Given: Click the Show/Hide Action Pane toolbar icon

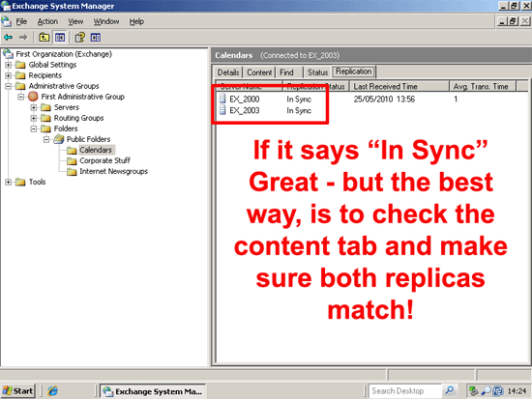Looking at the screenshot, I should [x=96, y=38].
